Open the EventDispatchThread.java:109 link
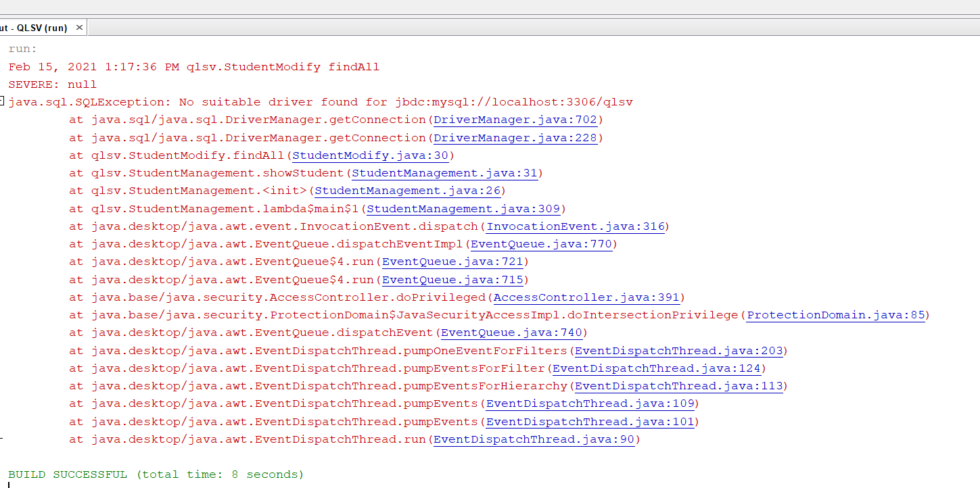The width and height of the screenshot is (980, 488). (589, 404)
